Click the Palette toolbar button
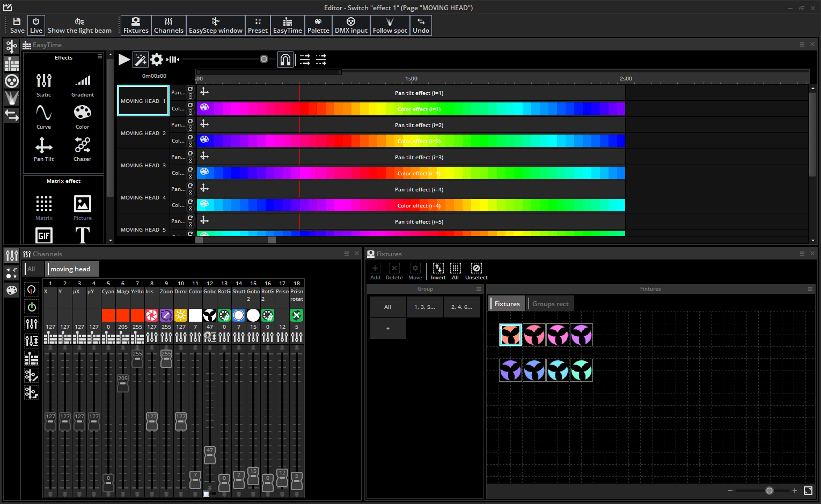Image resolution: width=821 pixels, height=504 pixels. pyautogui.click(x=318, y=25)
